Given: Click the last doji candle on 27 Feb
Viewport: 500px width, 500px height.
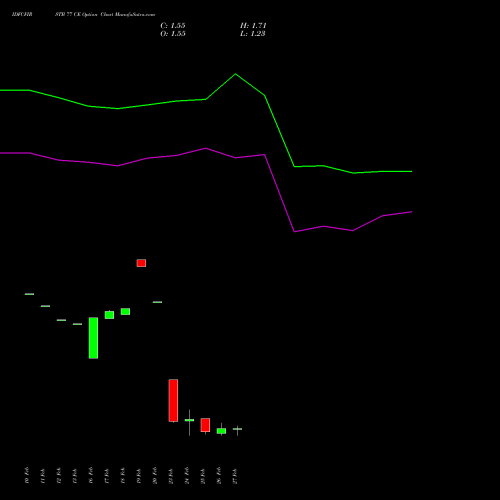Looking at the screenshot, I should [x=237, y=429].
